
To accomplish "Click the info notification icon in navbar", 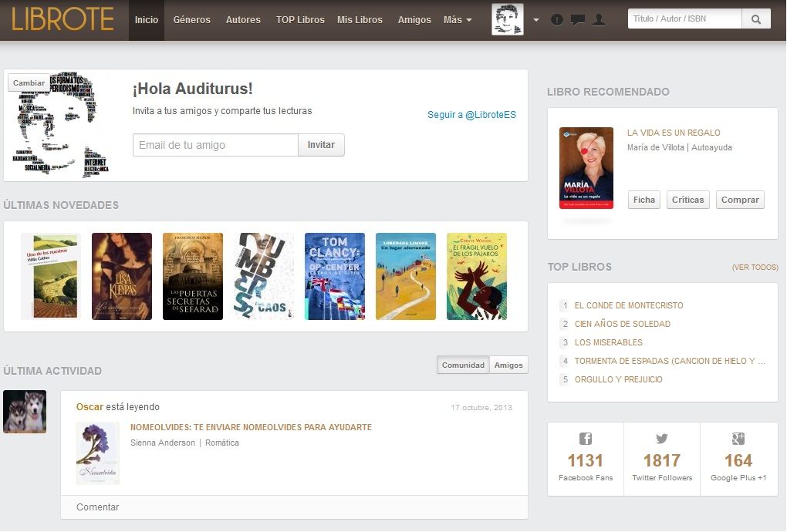I will coord(557,20).
